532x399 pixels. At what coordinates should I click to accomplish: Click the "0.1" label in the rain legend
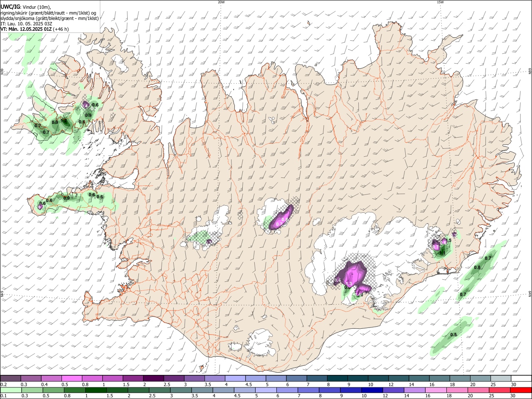(x=3, y=396)
